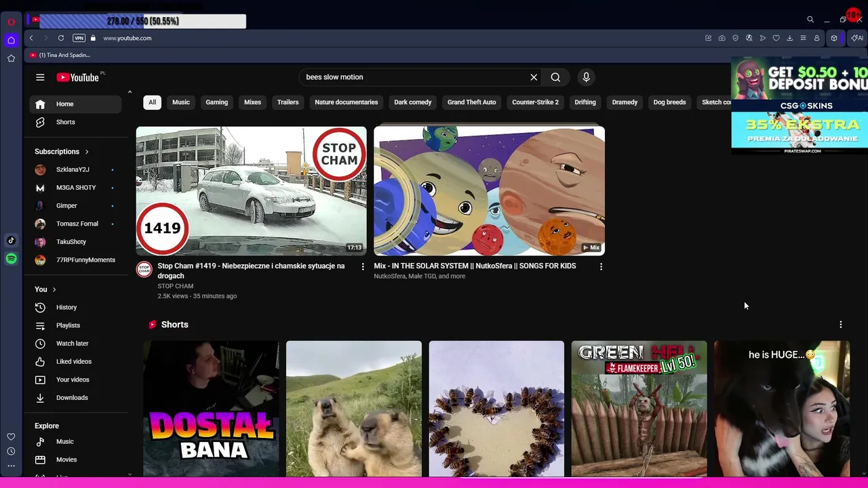Screen dimensions: 868x488
Task: Open extensions cube icon
Action: (834, 38)
